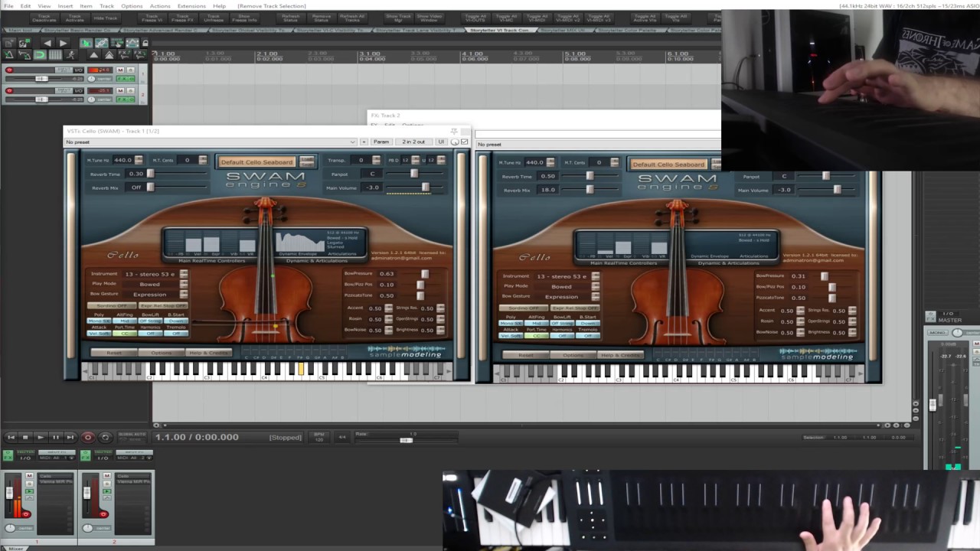Click the Show Track Mgr toolbar button
Screen dimensions: 980x551
point(398,18)
